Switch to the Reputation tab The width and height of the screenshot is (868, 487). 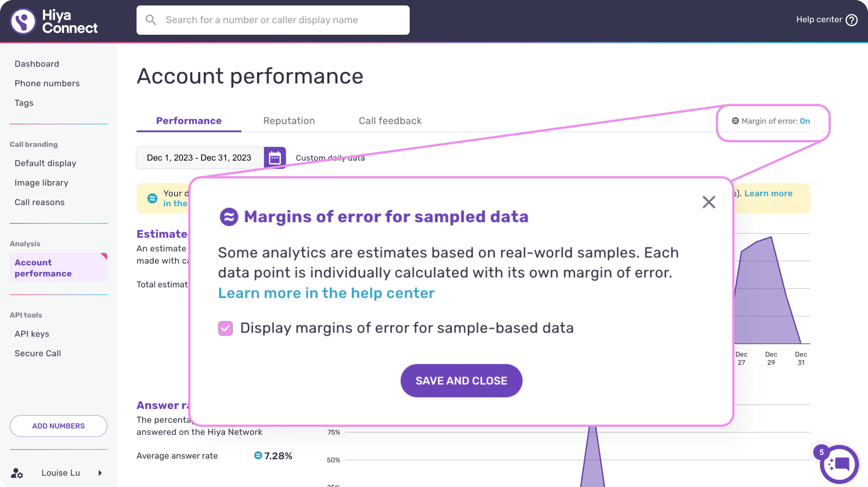pos(289,121)
